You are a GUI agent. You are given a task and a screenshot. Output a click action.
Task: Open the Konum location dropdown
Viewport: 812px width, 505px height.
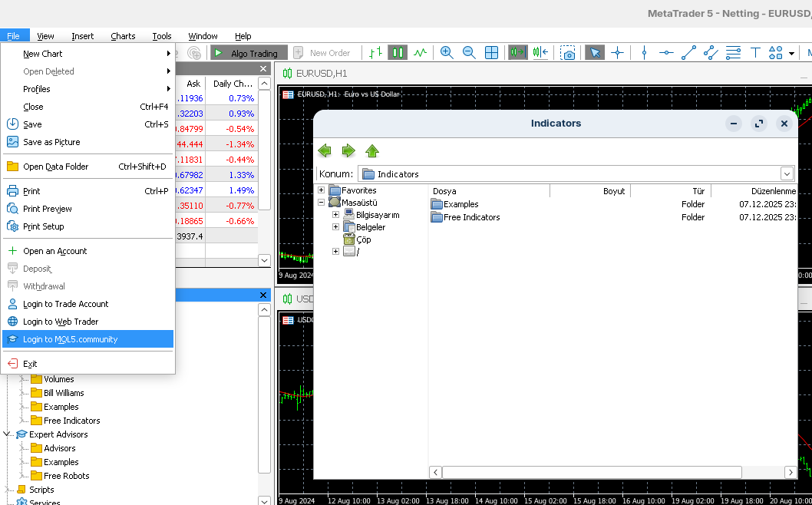(786, 174)
